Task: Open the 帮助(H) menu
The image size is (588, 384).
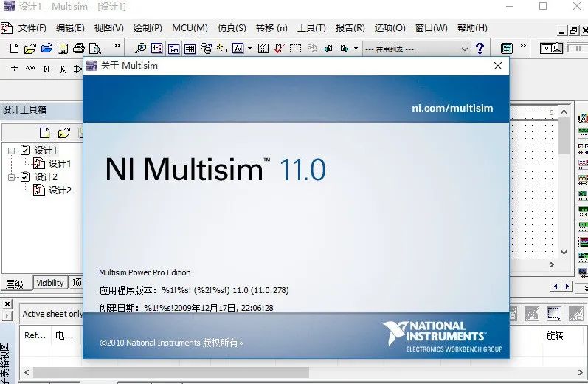Action: pyautogui.click(x=472, y=28)
